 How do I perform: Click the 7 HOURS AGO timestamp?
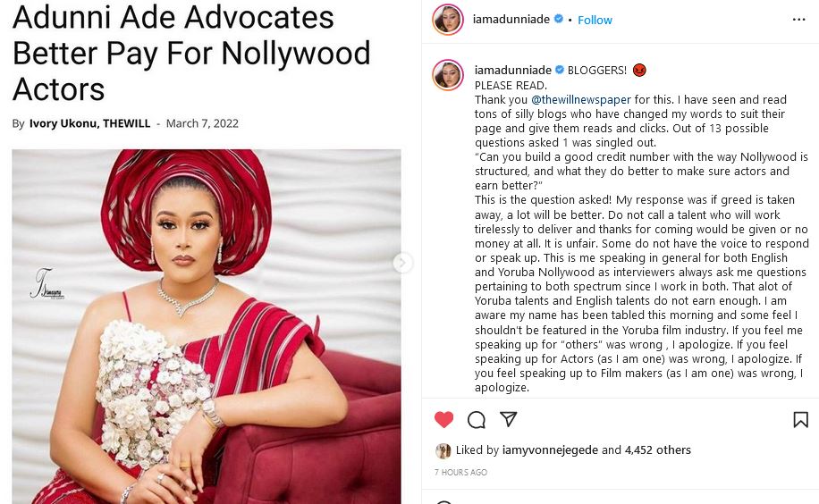point(460,472)
